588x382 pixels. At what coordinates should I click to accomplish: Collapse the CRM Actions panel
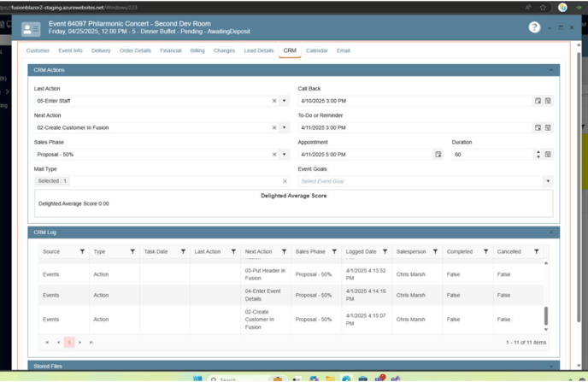tap(550, 70)
